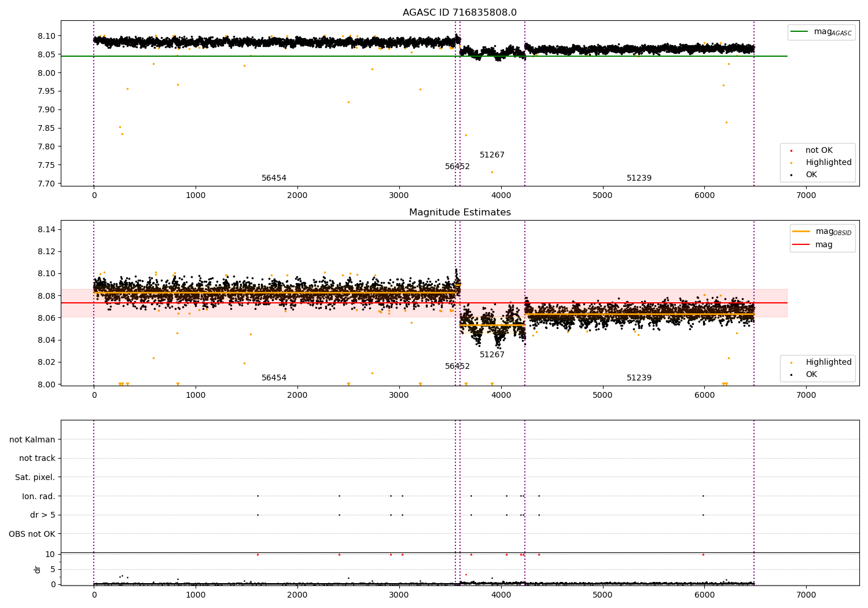This screenshot has width=868, height=608.
Task: Click the rotated 'dr' y-axis label
Action: tap(38, 569)
